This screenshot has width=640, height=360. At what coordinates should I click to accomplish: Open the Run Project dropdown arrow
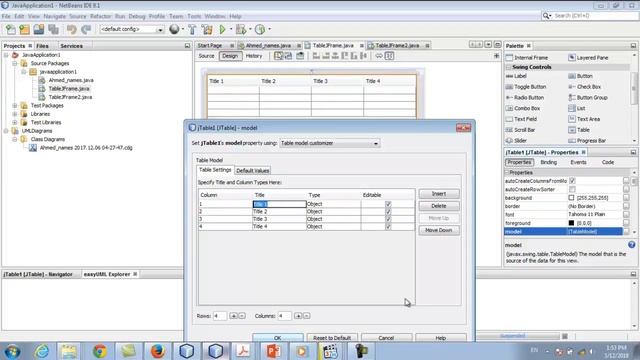pyautogui.click(x=231, y=29)
